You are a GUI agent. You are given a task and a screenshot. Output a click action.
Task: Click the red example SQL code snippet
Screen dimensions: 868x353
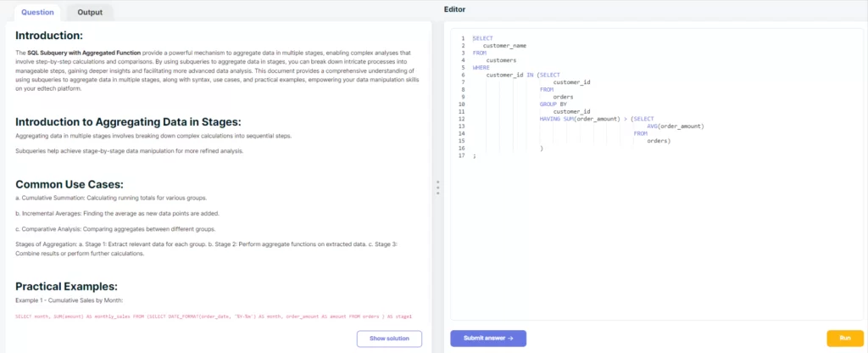tap(214, 317)
